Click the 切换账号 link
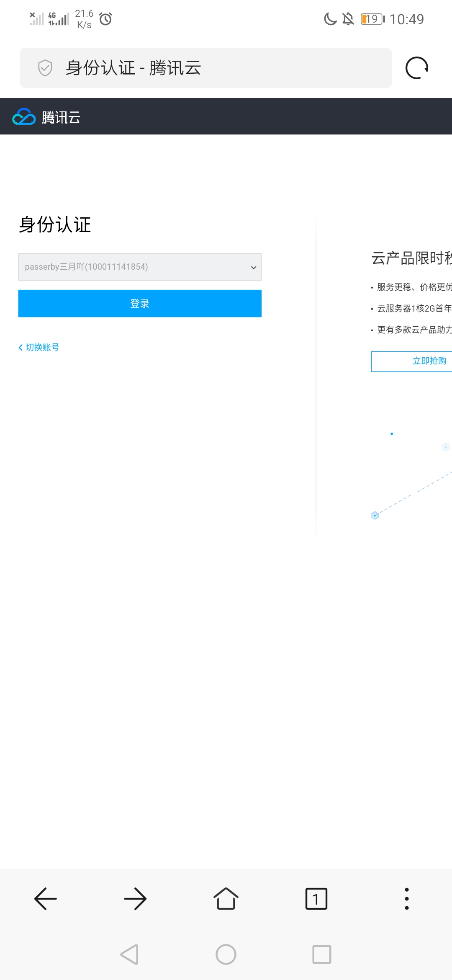This screenshot has width=452, height=980. click(x=39, y=347)
